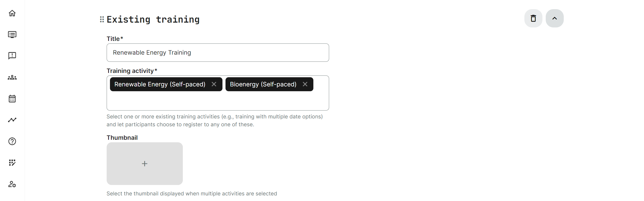Add a thumbnail image
The width and height of the screenshot is (644, 201).
(x=144, y=164)
